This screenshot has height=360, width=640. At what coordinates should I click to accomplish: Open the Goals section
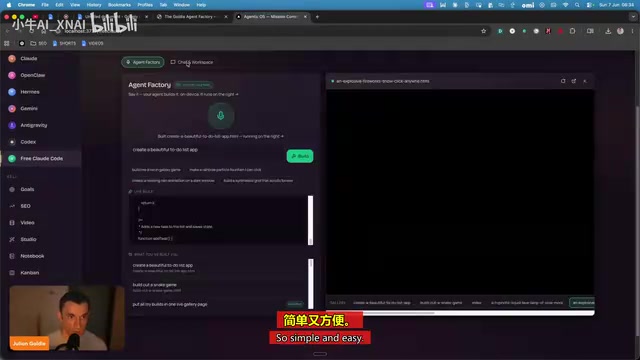(27, 189)
